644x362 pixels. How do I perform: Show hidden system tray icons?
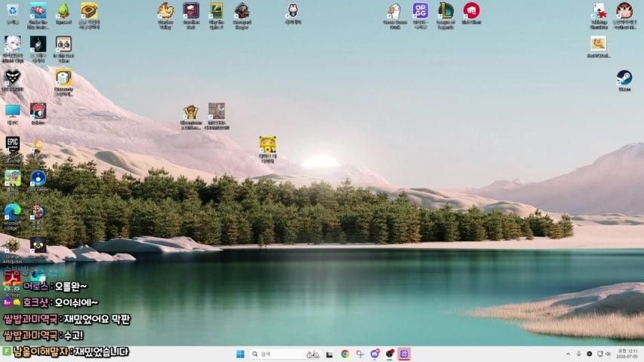pos(568,354)
